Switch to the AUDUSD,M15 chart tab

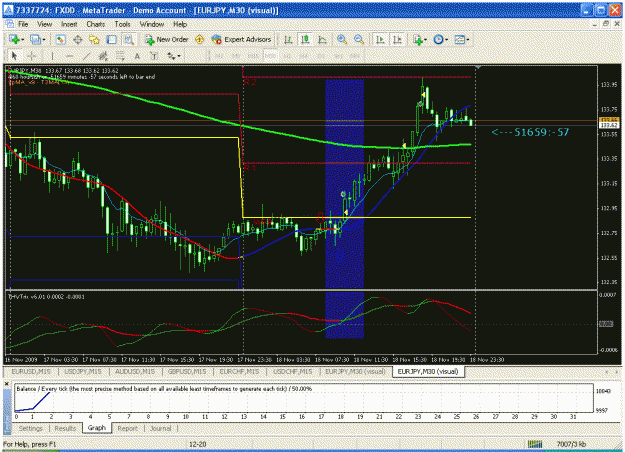135,371
